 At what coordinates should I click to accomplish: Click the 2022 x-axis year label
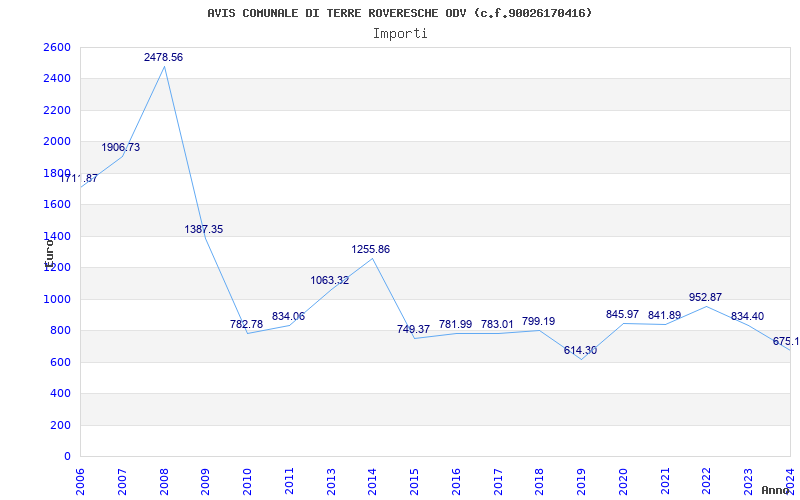(x=707, y=482)
